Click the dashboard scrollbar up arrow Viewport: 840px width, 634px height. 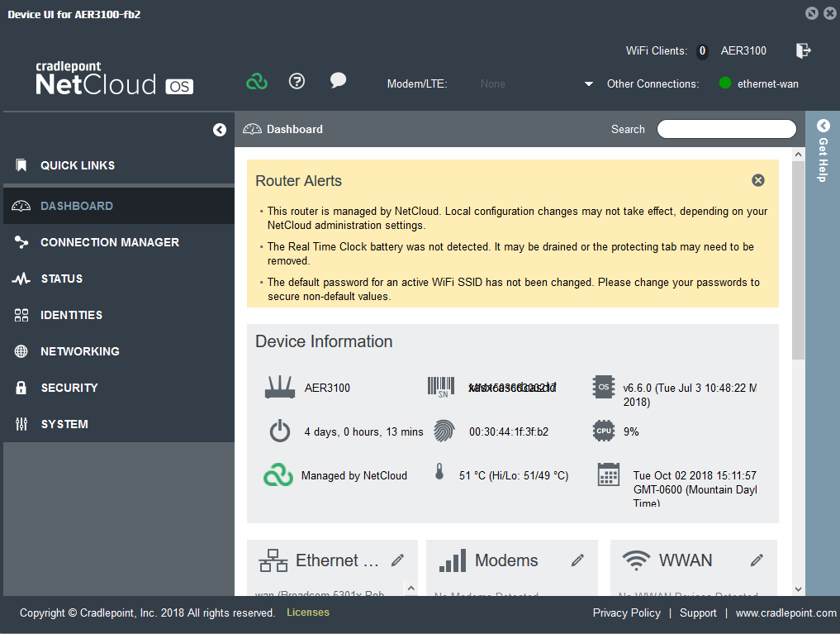click(x=798, y=155)
